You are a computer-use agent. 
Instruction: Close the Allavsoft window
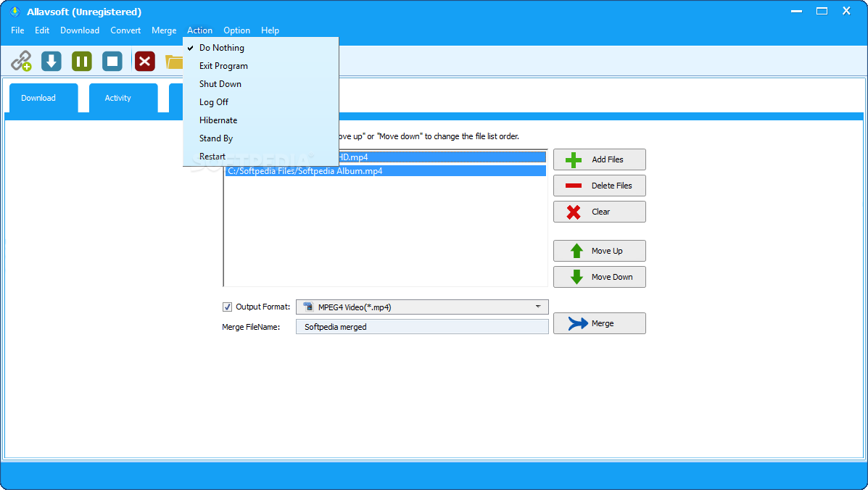(846, 11)
